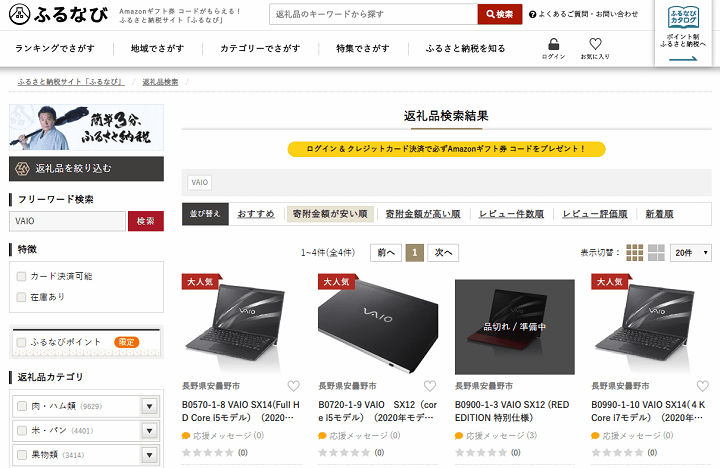Open ランキングでさがす menu
Viewport: 720px width, 468px height.
point(55,48)
